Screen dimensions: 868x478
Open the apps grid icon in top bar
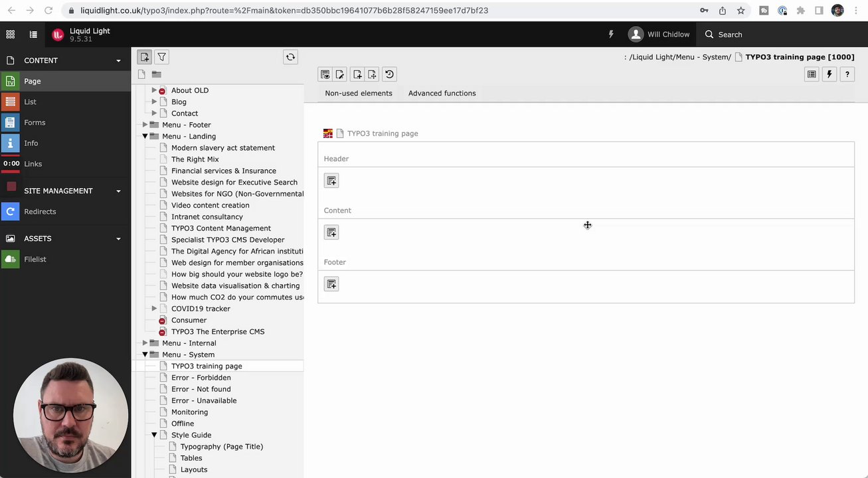(10, 35)
